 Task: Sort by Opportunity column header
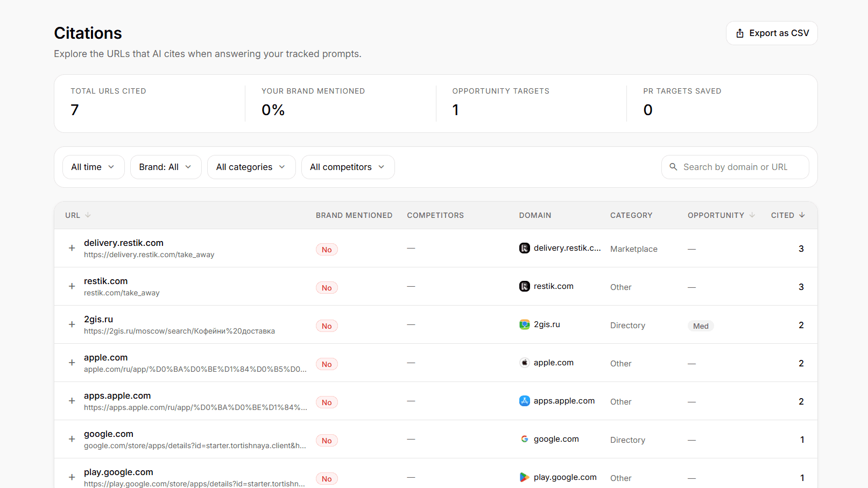721,215
